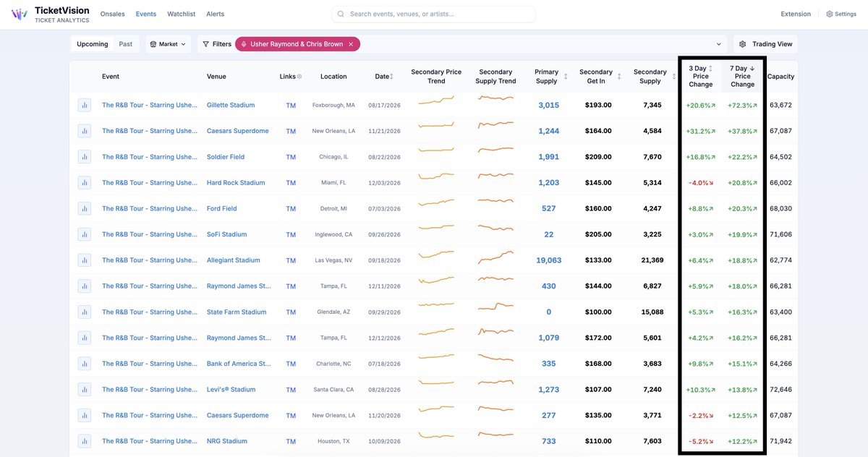Screen dimensions: 868x457
Task: Click TM link for State Farm Stadium row
Action: pyautogui.click(x=291, y=312)
